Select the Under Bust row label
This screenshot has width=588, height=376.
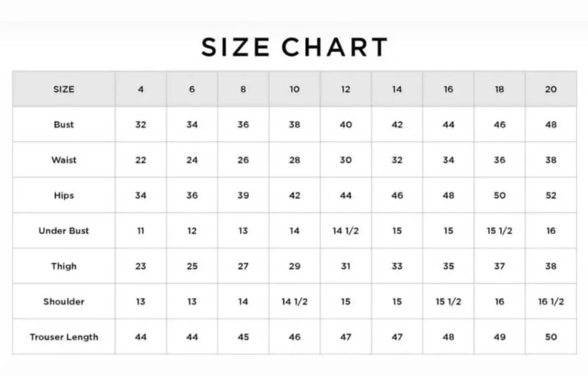coord(64,231)
